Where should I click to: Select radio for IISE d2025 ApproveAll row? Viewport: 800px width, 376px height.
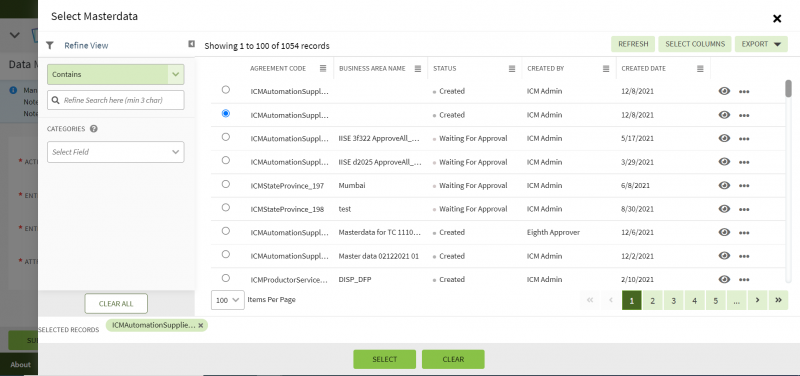coord(226,160)
